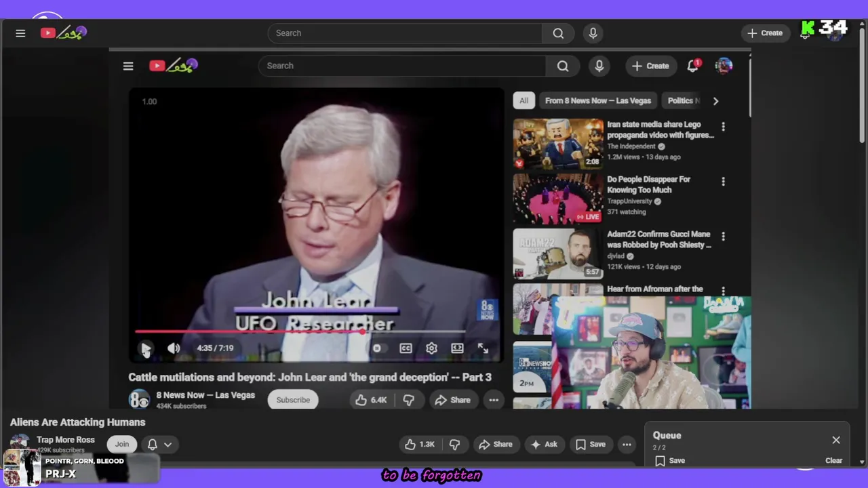Screen dimensions: 868x488
Task: Select the Politics chip
Action: coord(682,101)
